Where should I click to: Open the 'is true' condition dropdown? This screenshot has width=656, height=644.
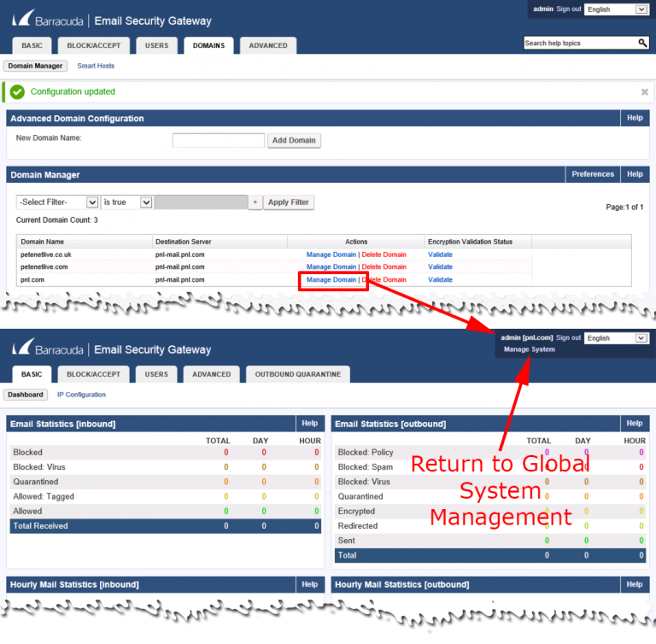126,202
